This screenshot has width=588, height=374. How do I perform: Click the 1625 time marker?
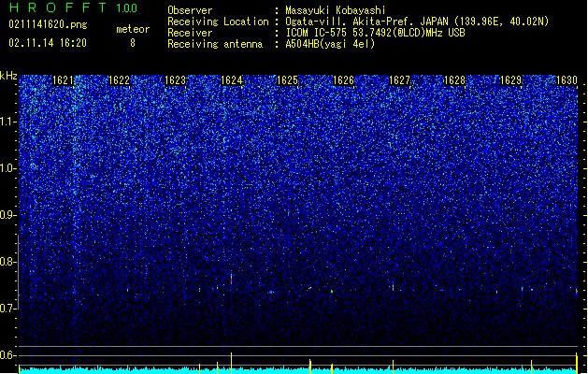click(x=287, y=80)
